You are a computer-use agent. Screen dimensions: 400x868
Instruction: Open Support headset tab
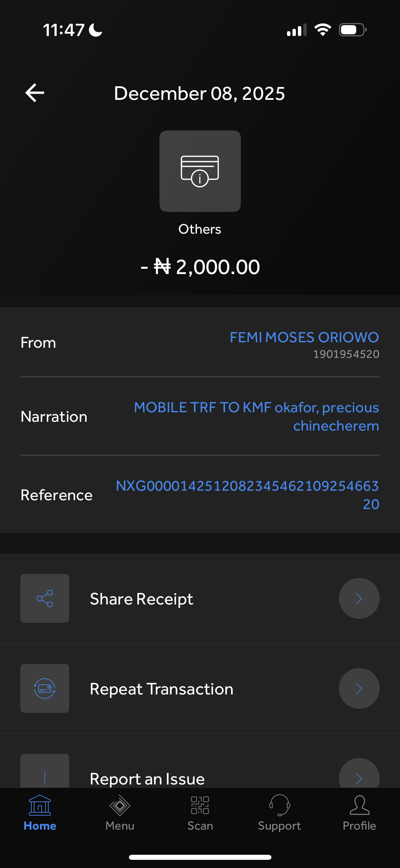(279, 813)
